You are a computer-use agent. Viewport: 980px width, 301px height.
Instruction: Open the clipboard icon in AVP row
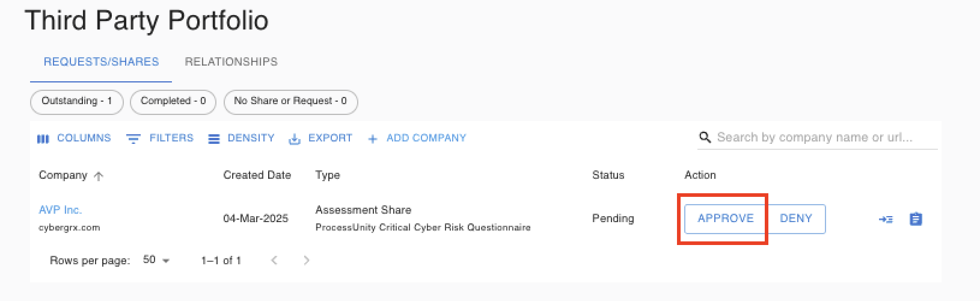coord(916,219)
